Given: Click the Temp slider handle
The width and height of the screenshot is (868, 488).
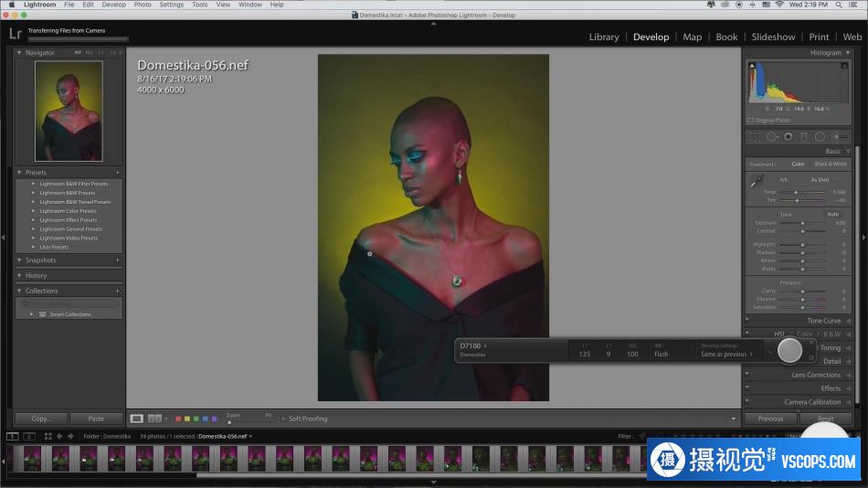Looking at the screenshot, I should click(796, 192).
